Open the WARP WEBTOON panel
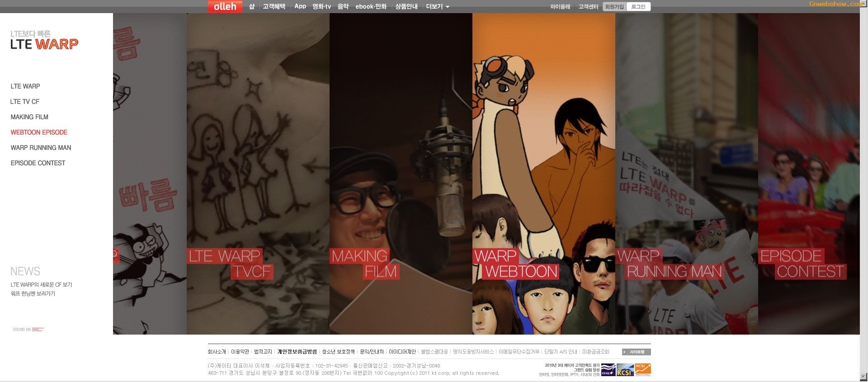The height and width of the screenshot is (382, 868). (544, 174)
